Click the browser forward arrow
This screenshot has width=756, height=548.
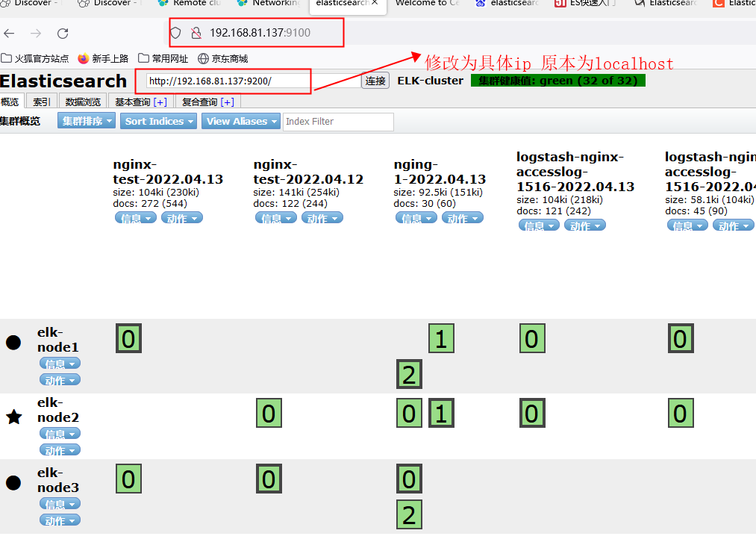click(x=36, y=34)
